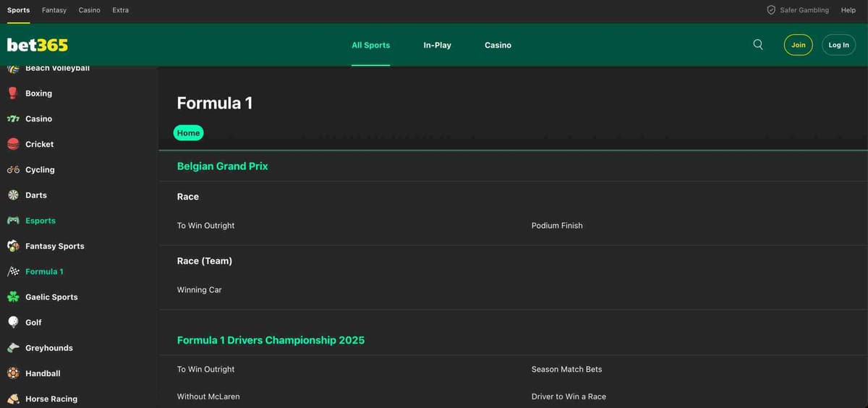Open the search magnifier icon
The width and height of the screenshot is (868, 408).
pos(758,45)
